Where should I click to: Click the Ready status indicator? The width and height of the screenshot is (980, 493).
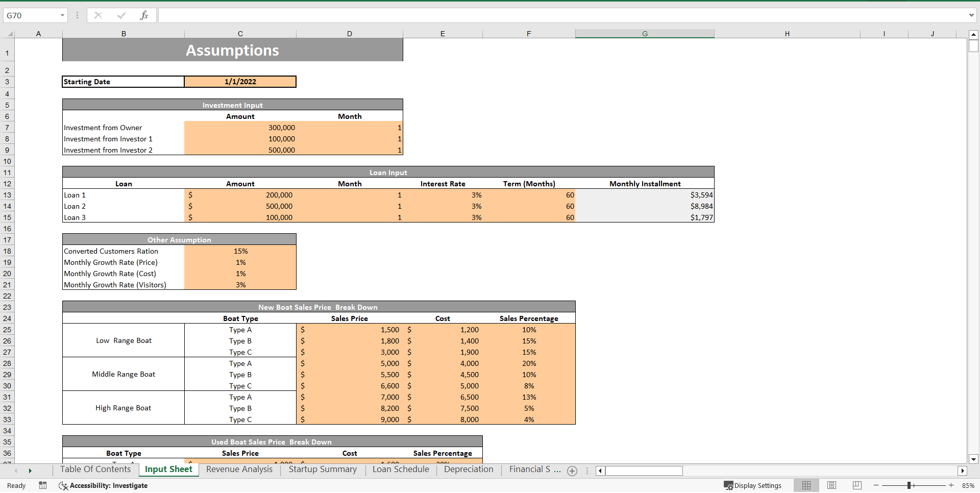(x=16, y=485)
